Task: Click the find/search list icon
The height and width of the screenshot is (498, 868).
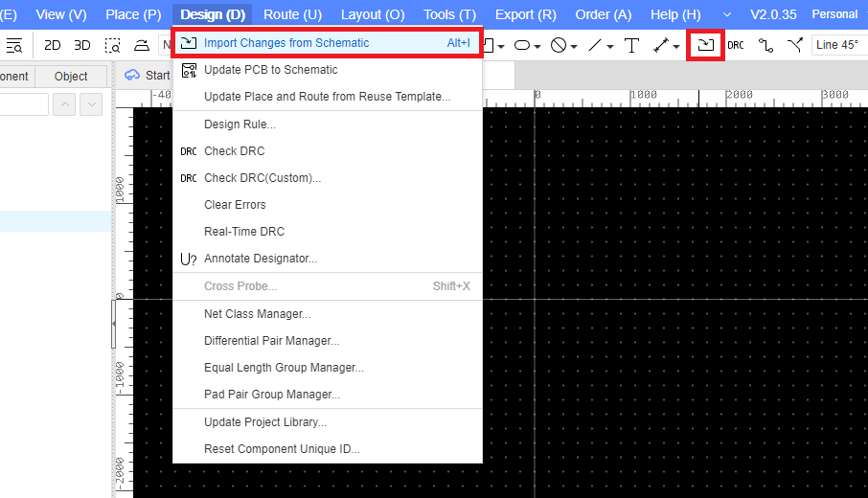Action: pyautogui.click(x=13, y=45)
